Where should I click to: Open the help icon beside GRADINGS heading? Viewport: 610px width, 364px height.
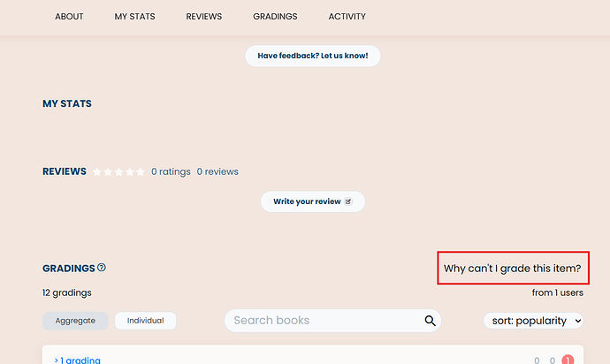(102, 268)
